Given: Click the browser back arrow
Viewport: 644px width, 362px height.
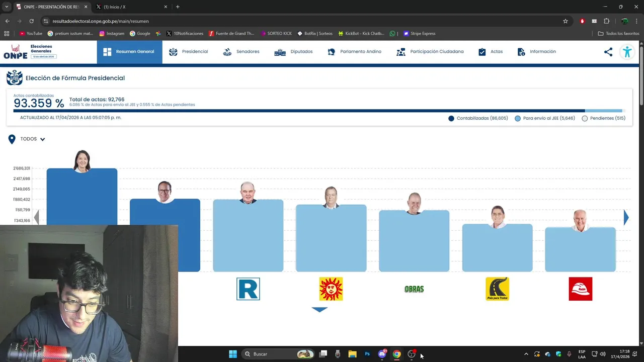Looking at the screenshot, I should (7, 21).
